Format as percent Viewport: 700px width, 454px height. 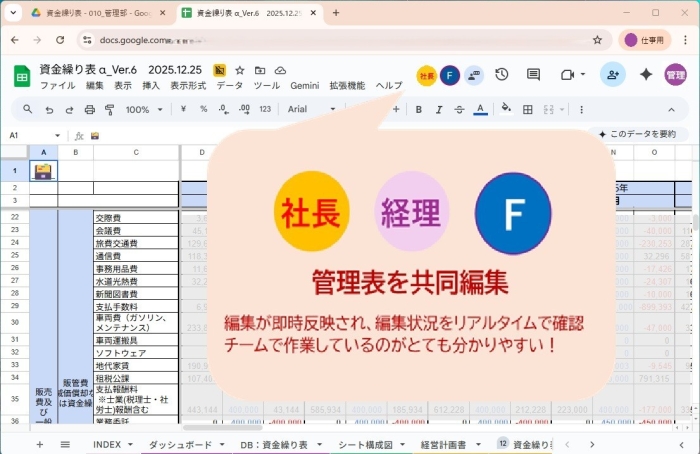pyautogui.click(x=204, y=109)
